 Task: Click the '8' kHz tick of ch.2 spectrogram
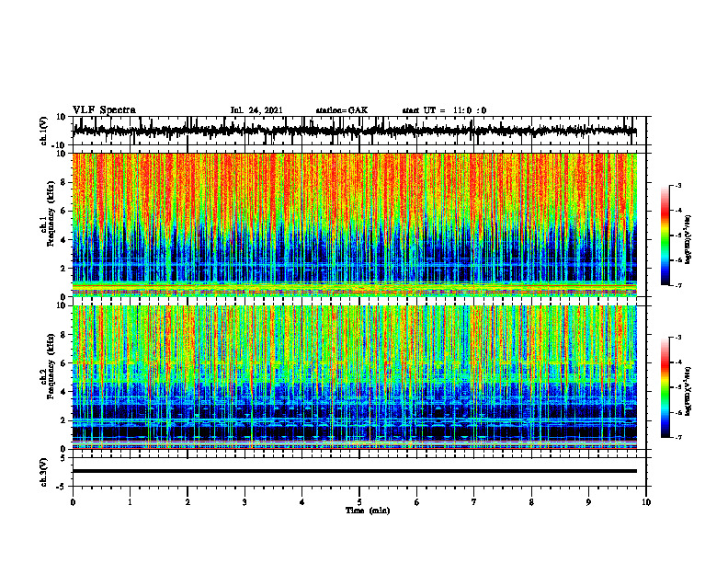(x=63, y=335)
